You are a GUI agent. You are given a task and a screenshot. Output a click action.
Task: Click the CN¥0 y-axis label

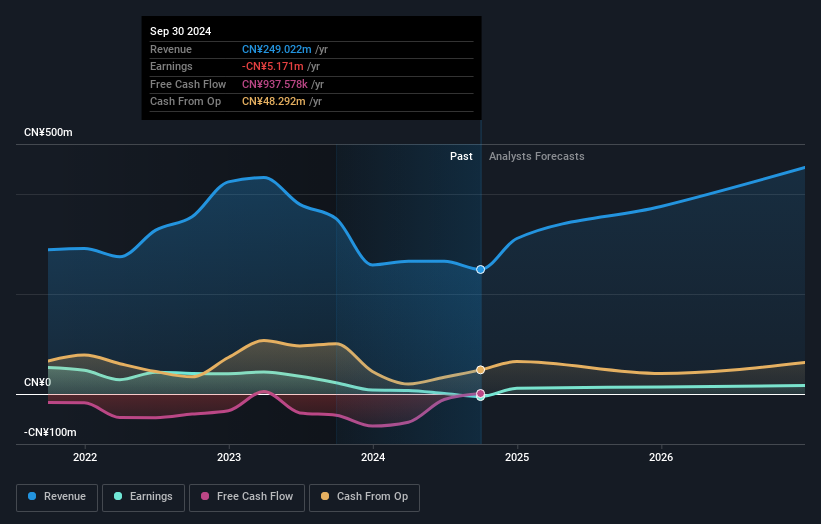pyautogui.click(x=38, y=383)
